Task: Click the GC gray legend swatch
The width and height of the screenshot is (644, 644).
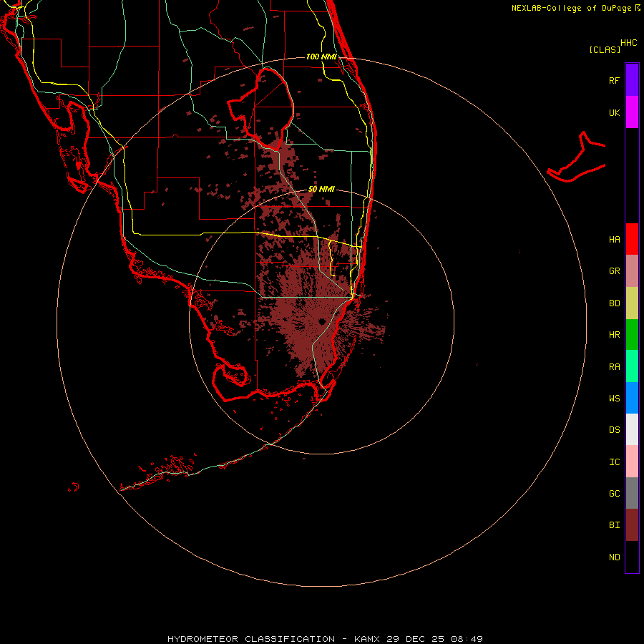Action: click(632, 493)
